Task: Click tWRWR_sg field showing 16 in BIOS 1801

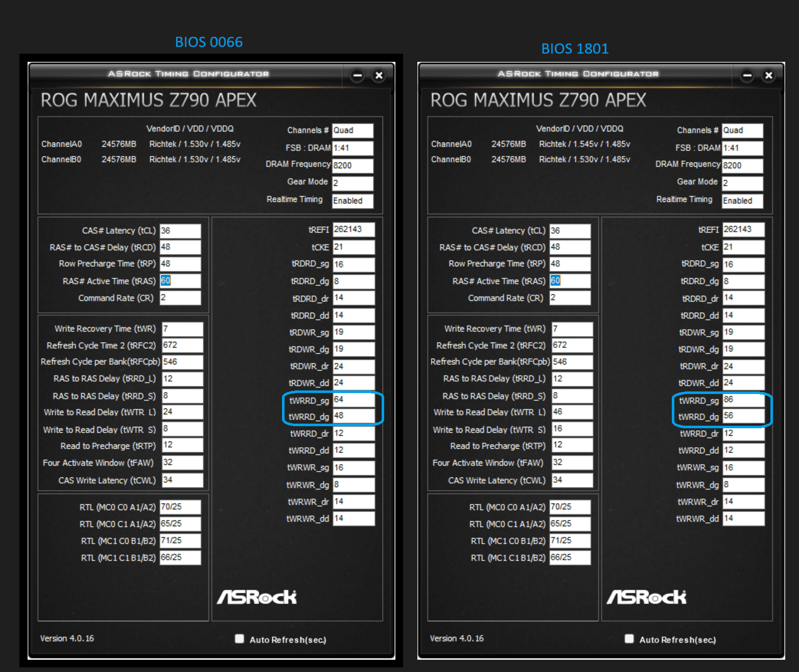Action: point(743,468)
